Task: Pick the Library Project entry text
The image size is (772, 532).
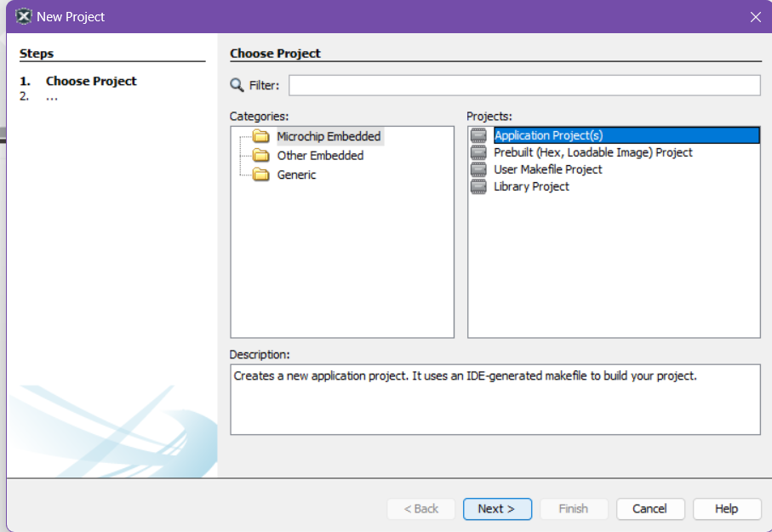Action: [531, 186]
